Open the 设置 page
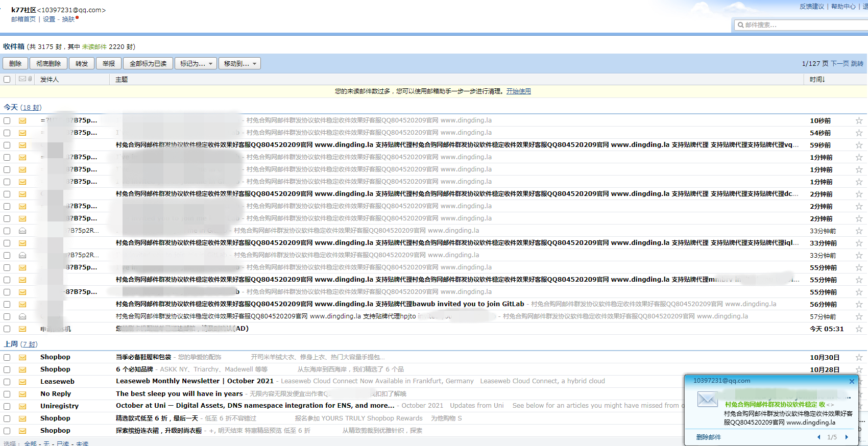This screenshot has width=868, height=446. 49,19
